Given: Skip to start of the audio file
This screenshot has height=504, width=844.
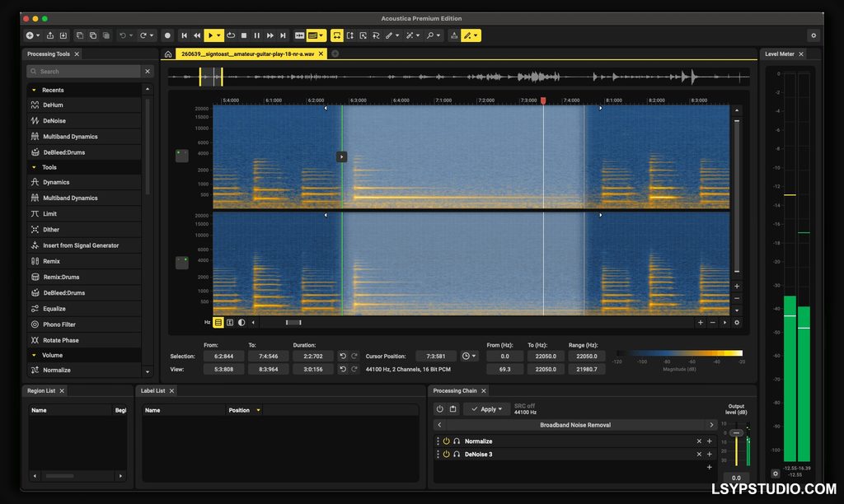Looking at the screenshot, I should 184,35.
